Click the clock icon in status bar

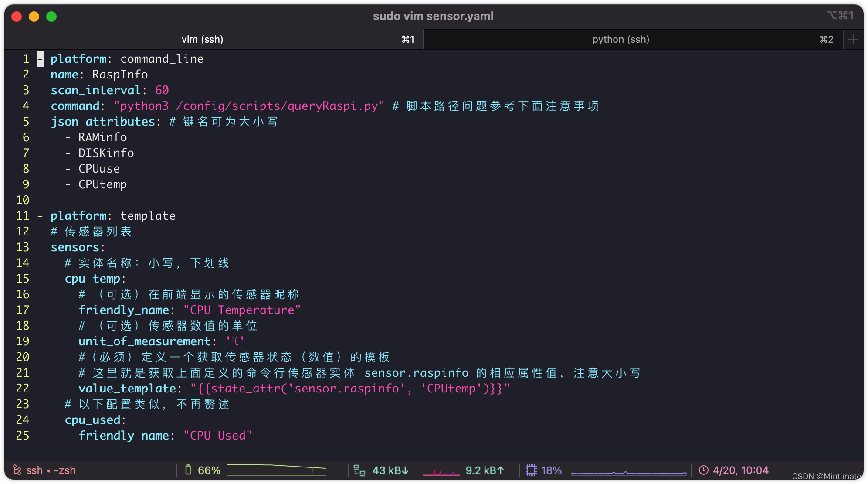pyautogui.click(x=703, y=470)
